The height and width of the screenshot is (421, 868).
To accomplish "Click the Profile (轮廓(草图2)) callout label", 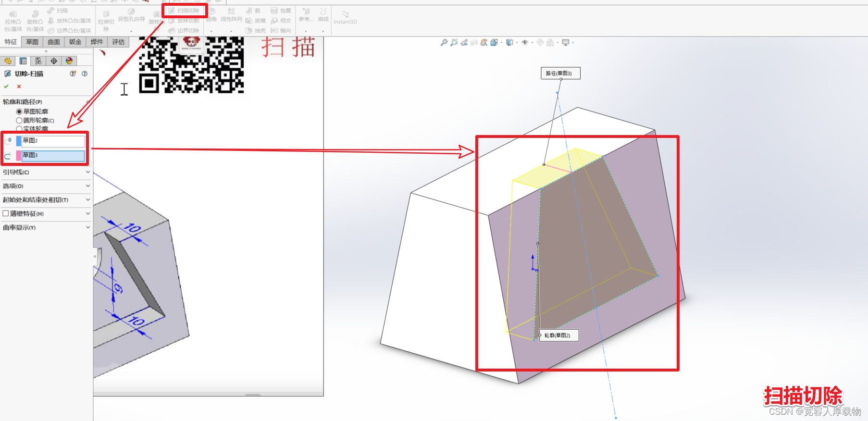I will tap(558, 335).
